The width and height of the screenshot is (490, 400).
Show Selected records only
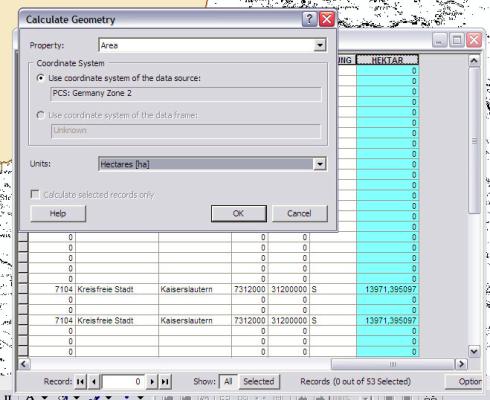(x=259, y=381)
